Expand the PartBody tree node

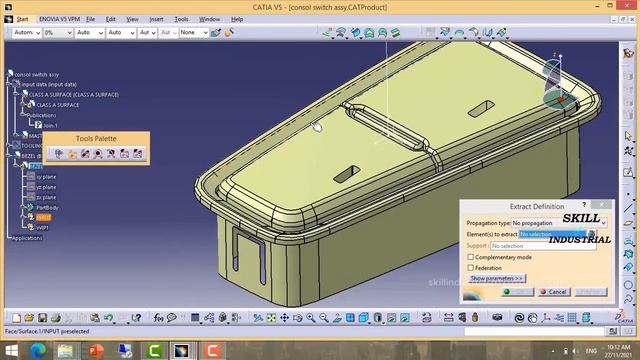[x=23, y=207]
